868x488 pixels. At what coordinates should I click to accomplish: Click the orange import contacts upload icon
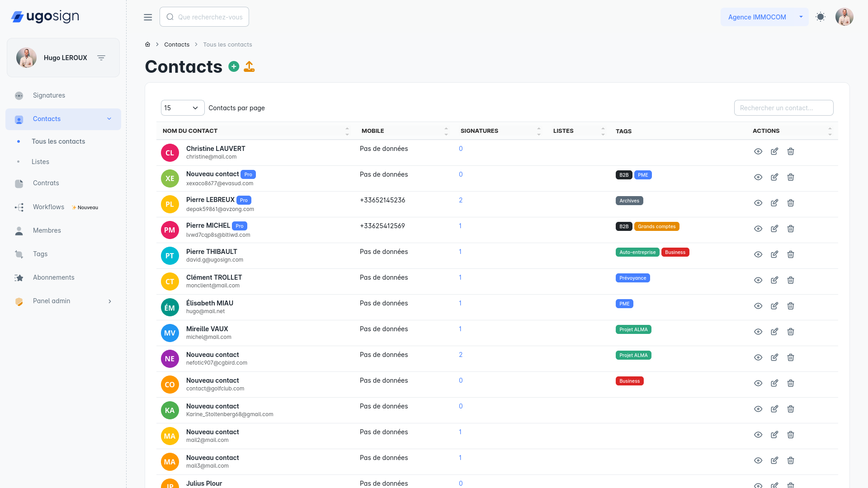pos(249,67)
